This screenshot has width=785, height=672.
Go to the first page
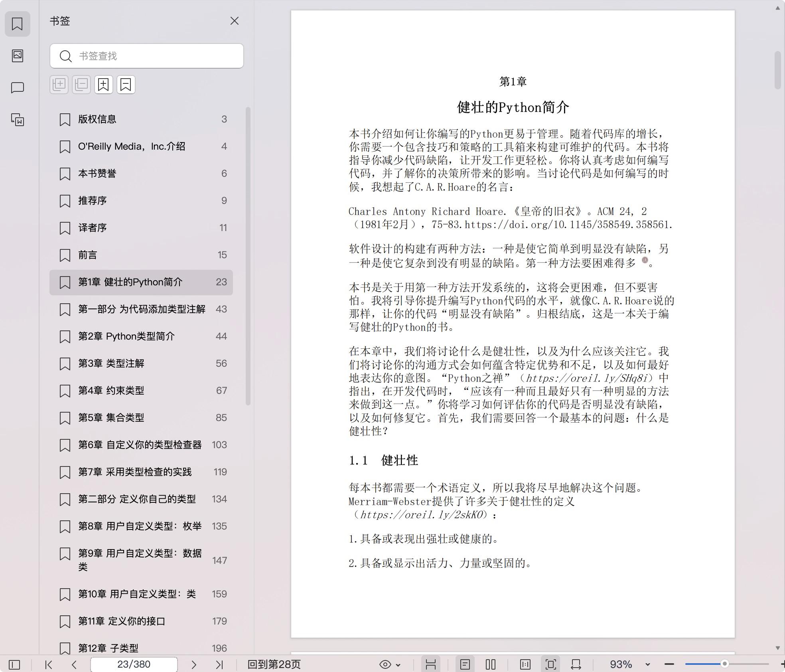49,664
